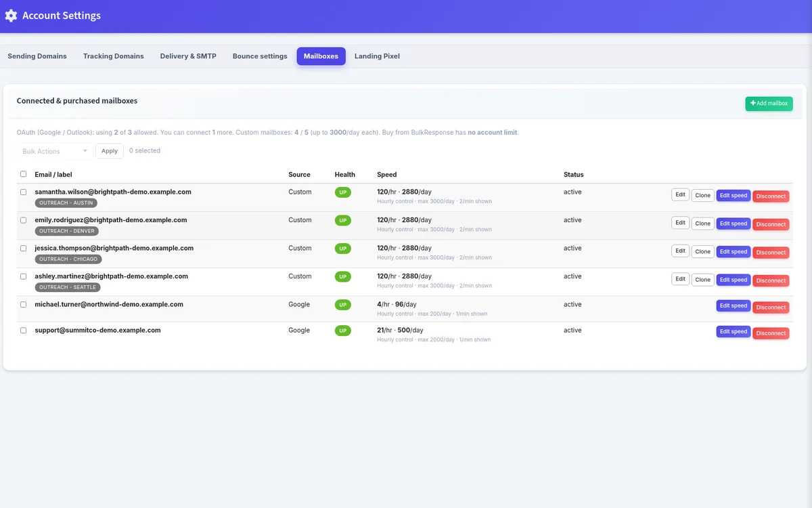This screenshot has width=812, height=508.
Task: Click the Account Settings gear icon
Action: tap(11, 16)
